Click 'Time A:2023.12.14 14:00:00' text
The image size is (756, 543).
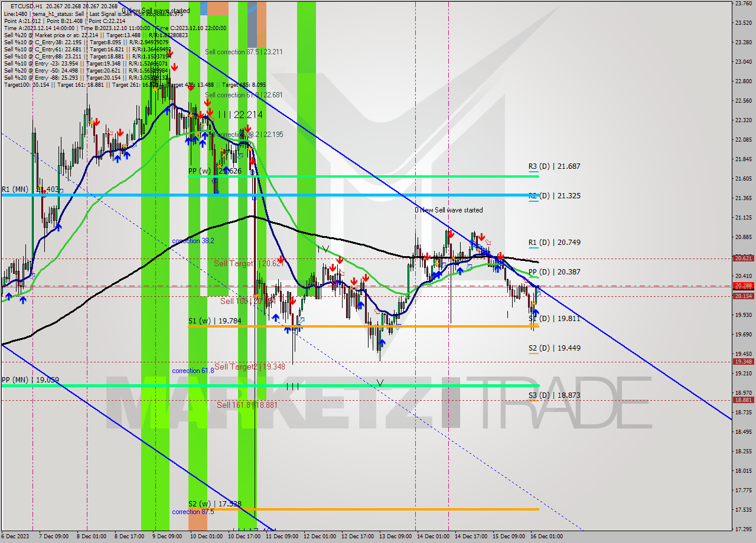tap(39, 28)
